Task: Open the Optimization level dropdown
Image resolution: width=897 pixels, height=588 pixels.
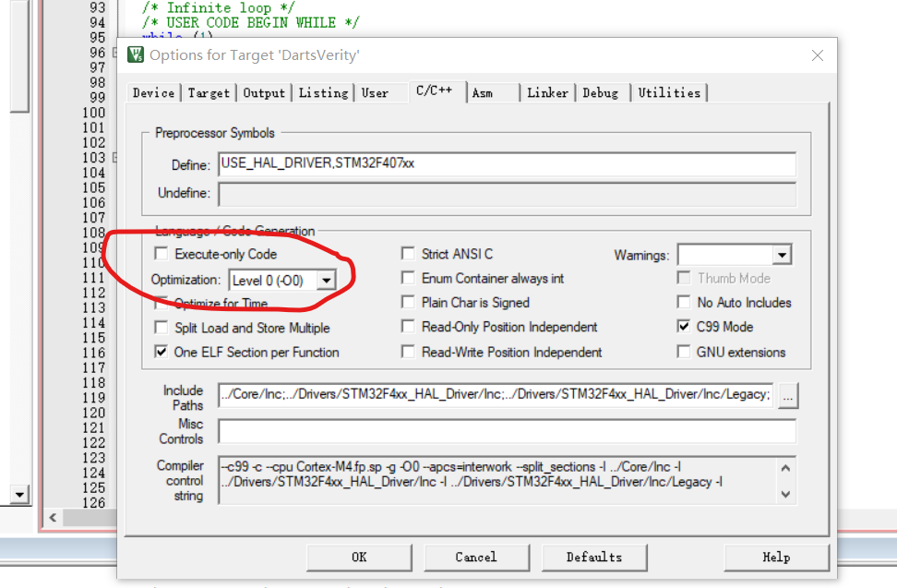Action: pos(326,281)
